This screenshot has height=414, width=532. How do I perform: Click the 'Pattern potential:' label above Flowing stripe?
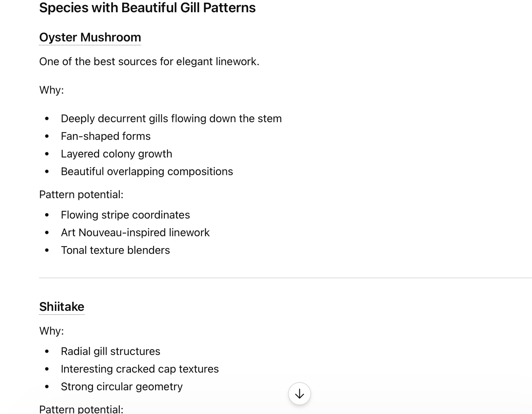[81, 195]
